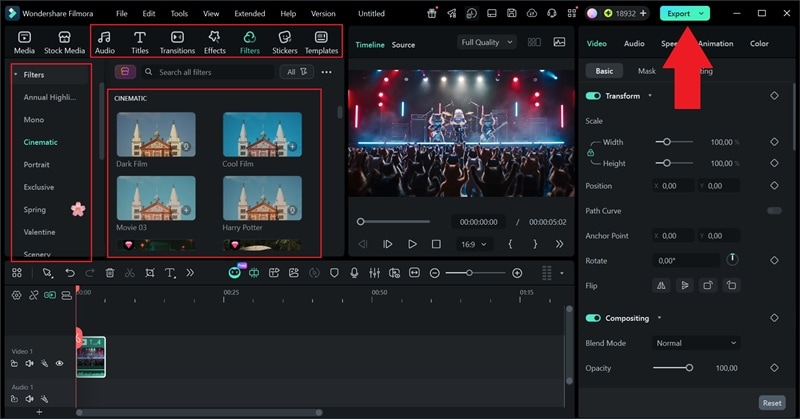Open the Titles library tab
This screenshot has height=419, width=800.
[139, 42]
